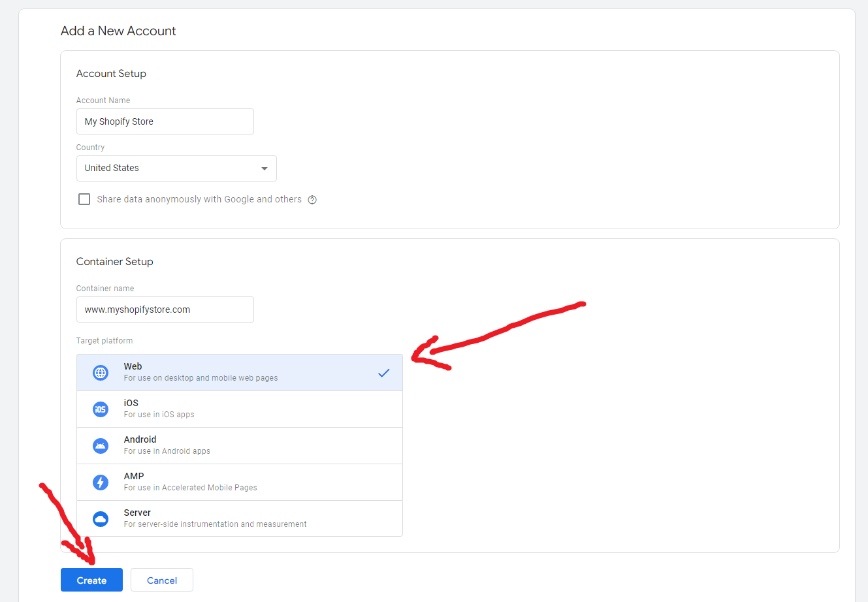Click the AMP lightning bolt icon
The image size is (868, 602).
pos(100,482)
